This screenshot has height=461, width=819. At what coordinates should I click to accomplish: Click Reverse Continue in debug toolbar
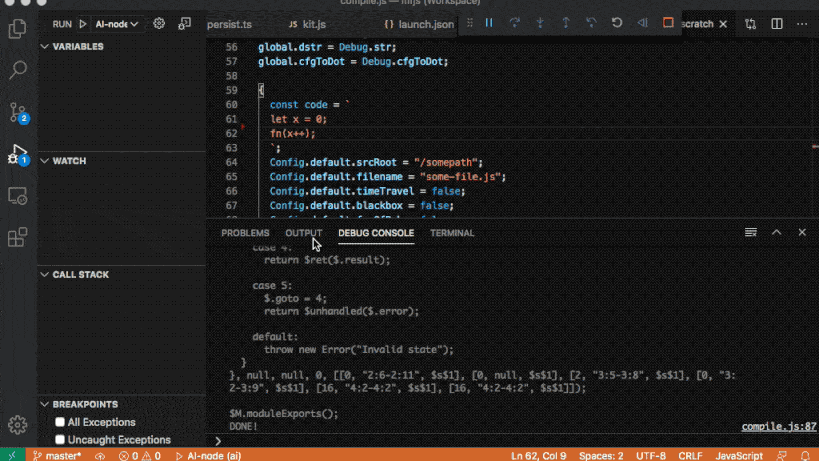coord(642,23)
